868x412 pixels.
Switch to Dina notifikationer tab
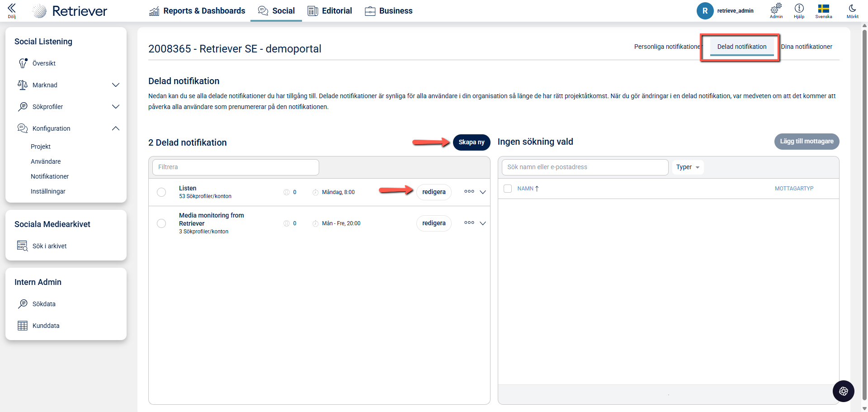807,47
